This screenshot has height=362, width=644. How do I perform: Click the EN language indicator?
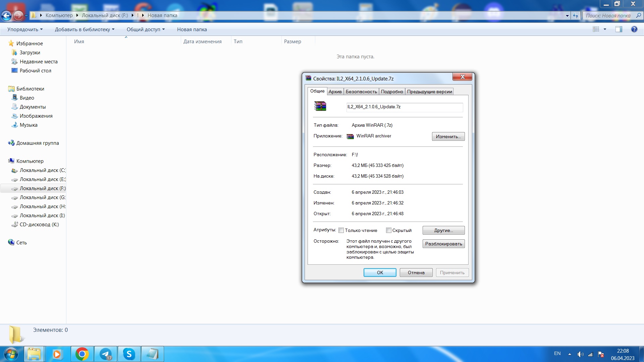[557, 353]
